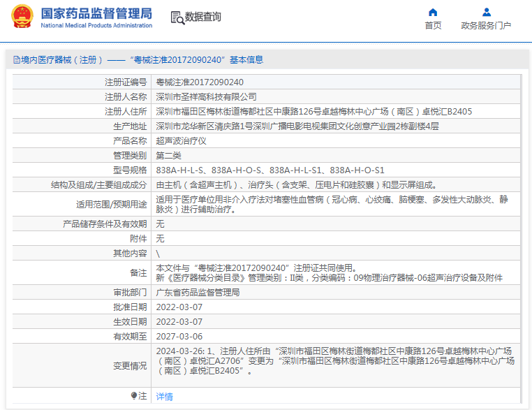The height and width of the screenshot is (410, 532).
Task: Click the government service portal person icon
Action: point(487,13)
